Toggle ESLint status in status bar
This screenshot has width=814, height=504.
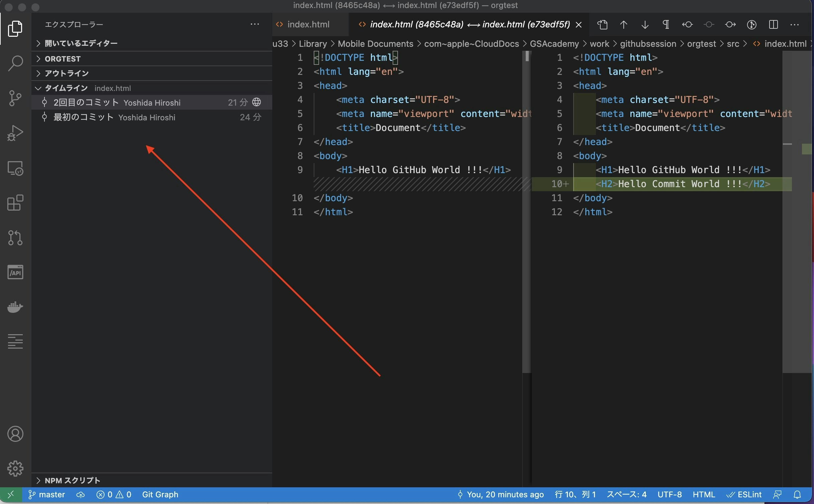pyautogui.click(x=744, y=495)
